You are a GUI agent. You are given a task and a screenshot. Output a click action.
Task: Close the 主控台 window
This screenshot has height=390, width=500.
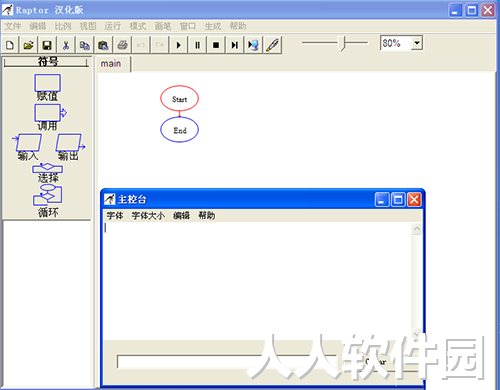(x=414, y=200)
